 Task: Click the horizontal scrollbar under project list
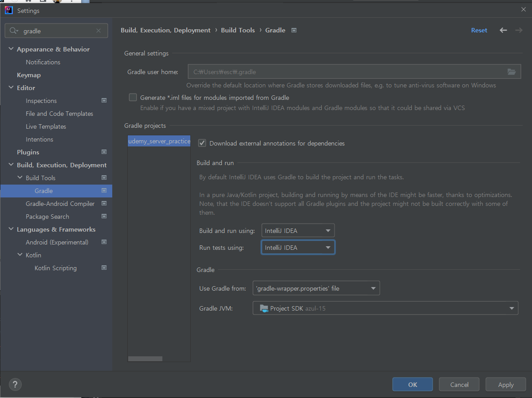pyautogui.click(x=145, y=359)
